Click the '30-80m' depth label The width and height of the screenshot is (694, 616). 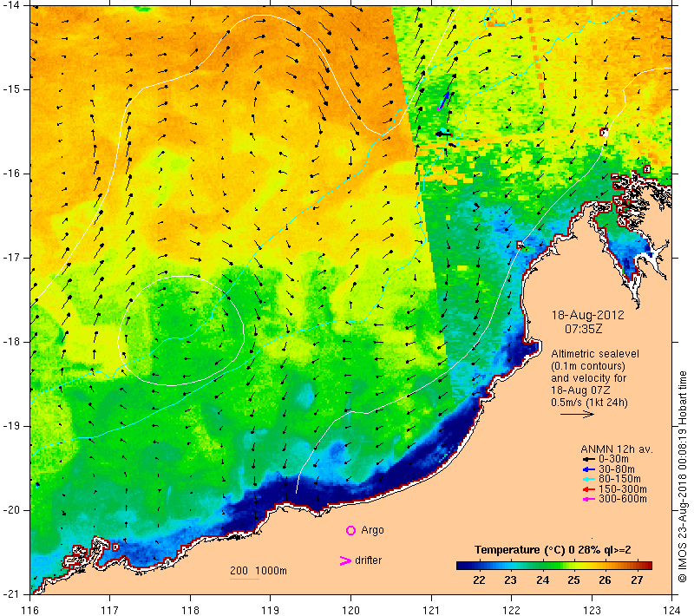pos(617,469)
